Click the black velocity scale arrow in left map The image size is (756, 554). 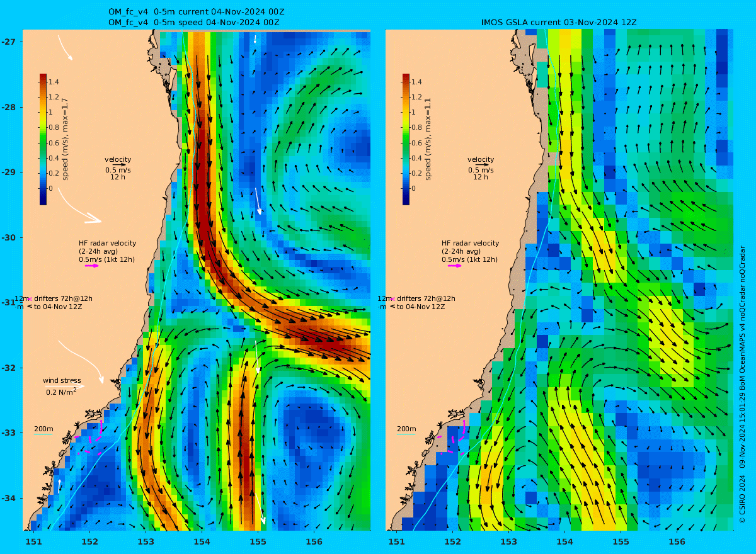pyautogui.click(x=120, y=165)
